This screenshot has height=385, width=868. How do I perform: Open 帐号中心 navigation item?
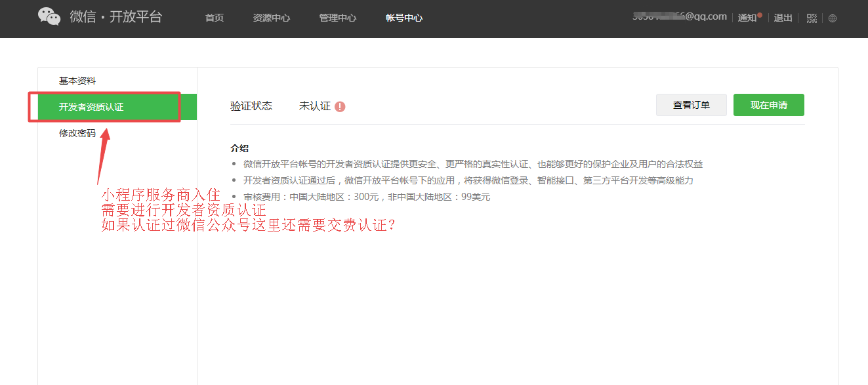coord(404,18)
